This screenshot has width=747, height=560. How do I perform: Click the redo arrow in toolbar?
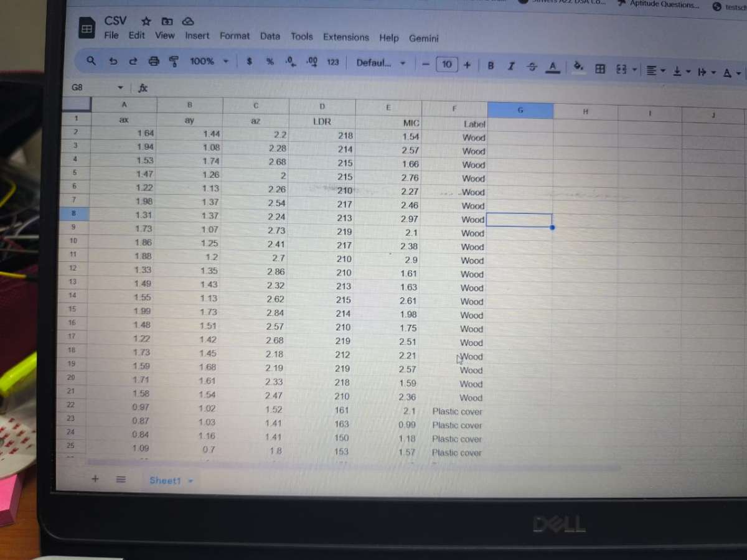(x=133, y=61)
